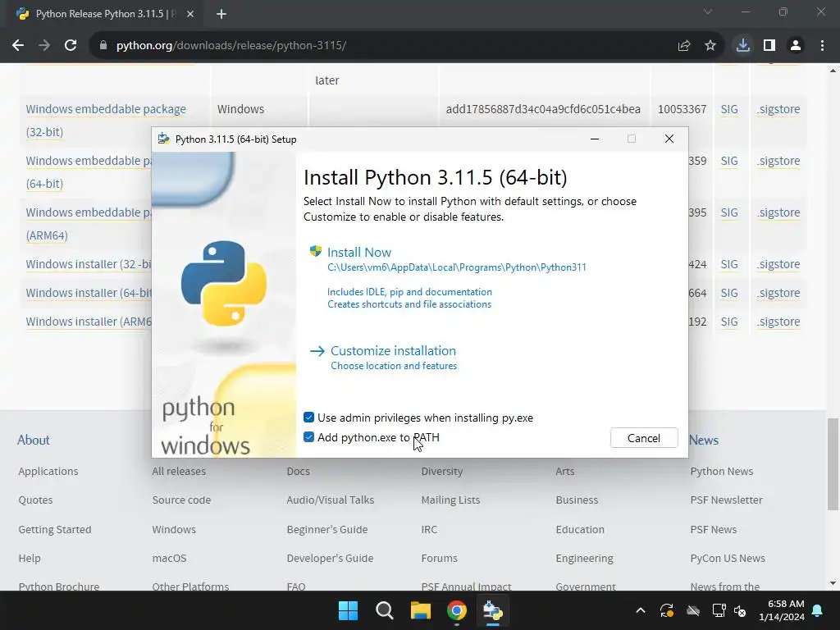Open .sigstore link for Windows installer (64-bit) row
Screen dimensions: 840x630
tap(778, 293)
